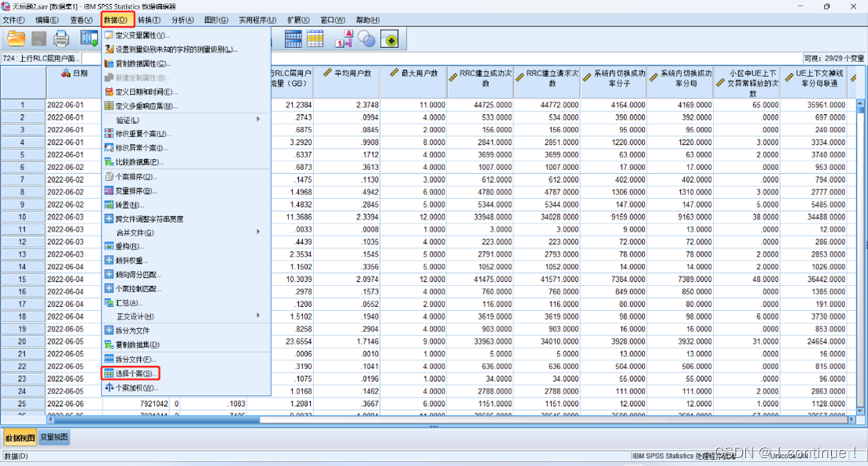Viewport: 868px width, 466px height.
Task: Select 个案控制匹配 menu entry
Action: [x=186, y=288]
